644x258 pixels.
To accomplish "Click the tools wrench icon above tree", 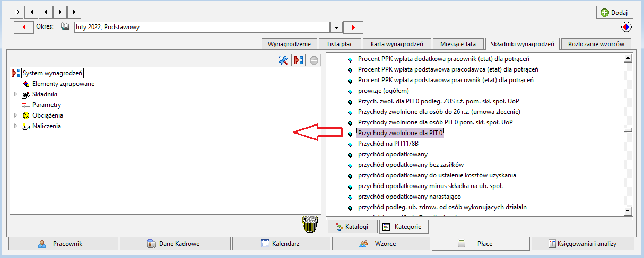I will 283,60.
